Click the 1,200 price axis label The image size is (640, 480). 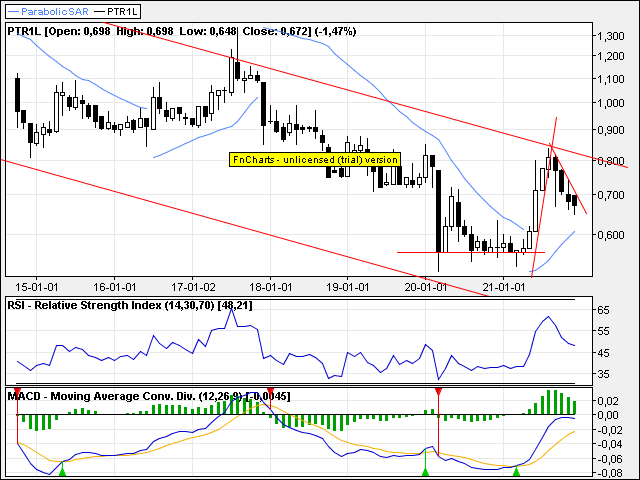pos(611,56)
